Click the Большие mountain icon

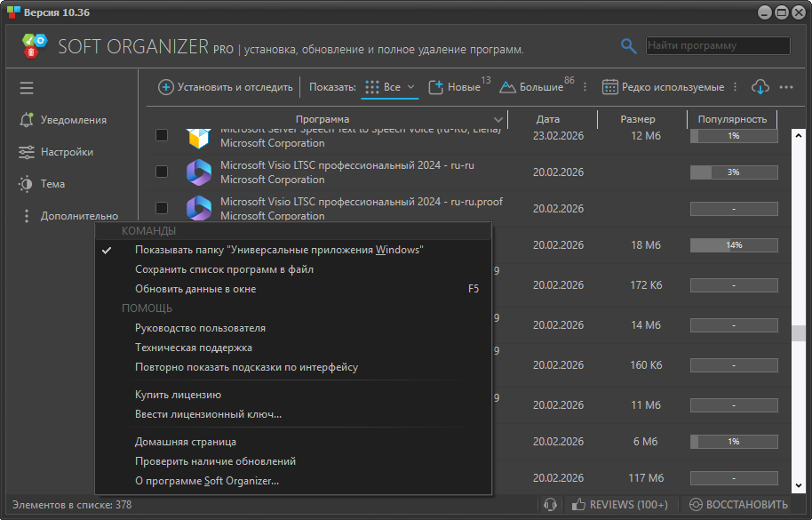(507, 87)
